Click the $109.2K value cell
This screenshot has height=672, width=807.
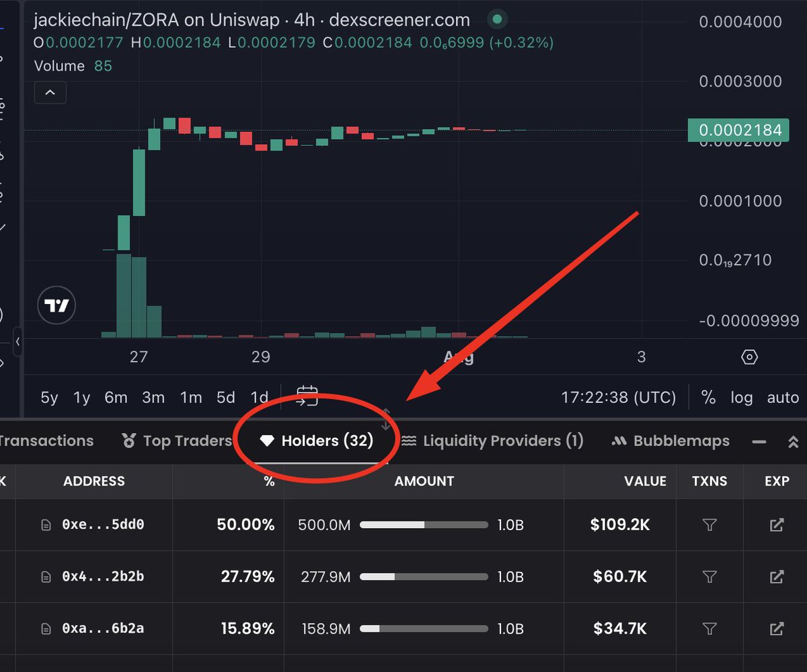click(620, 525)
